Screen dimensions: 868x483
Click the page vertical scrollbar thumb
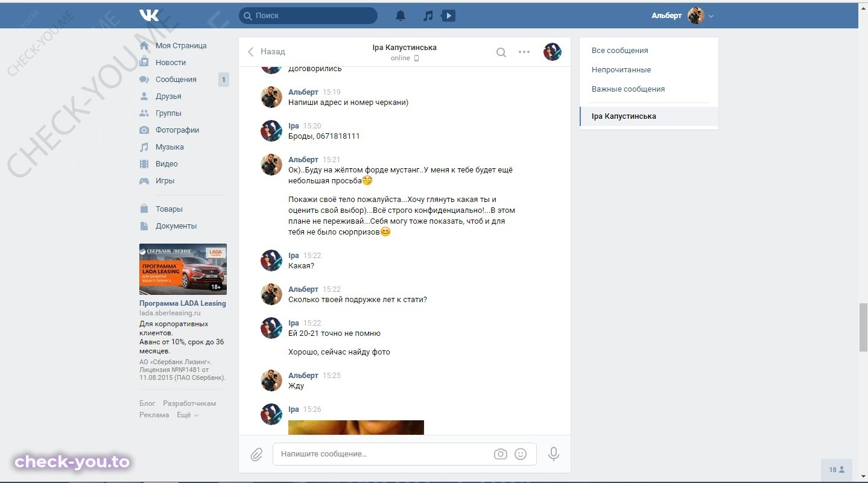tap(863, 328)
